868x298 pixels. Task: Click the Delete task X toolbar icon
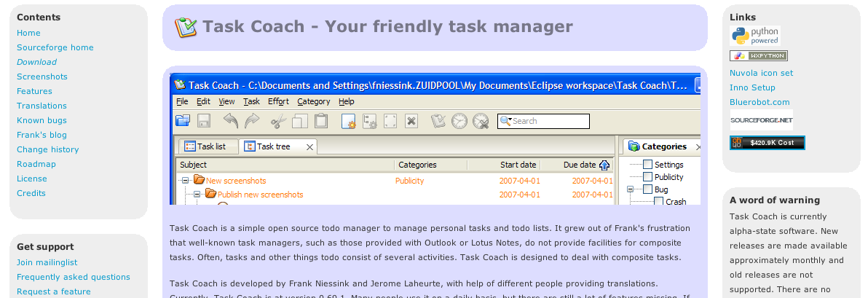point(411,121)
